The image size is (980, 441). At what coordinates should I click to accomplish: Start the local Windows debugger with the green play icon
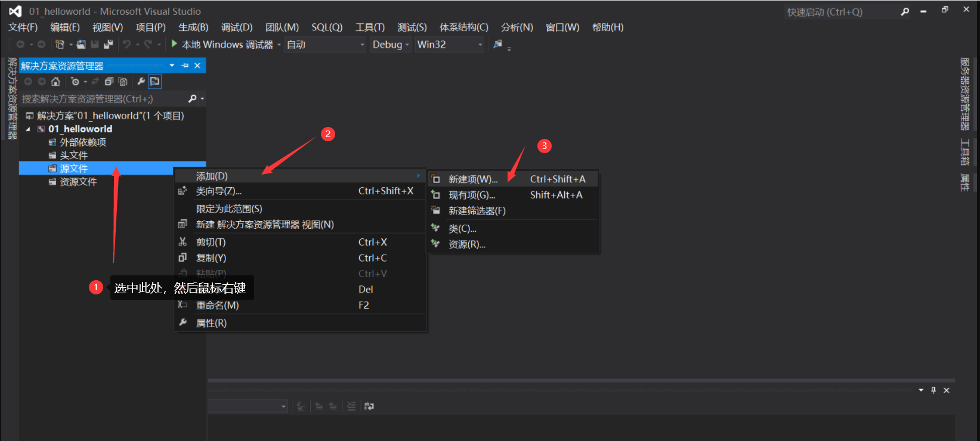pos(174,44)
